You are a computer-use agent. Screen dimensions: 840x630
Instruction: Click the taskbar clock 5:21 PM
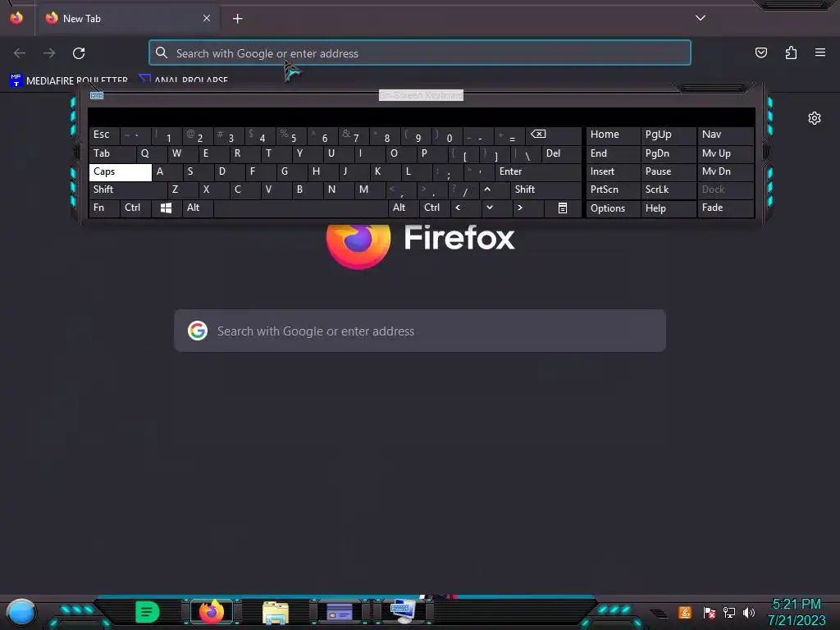797,605
